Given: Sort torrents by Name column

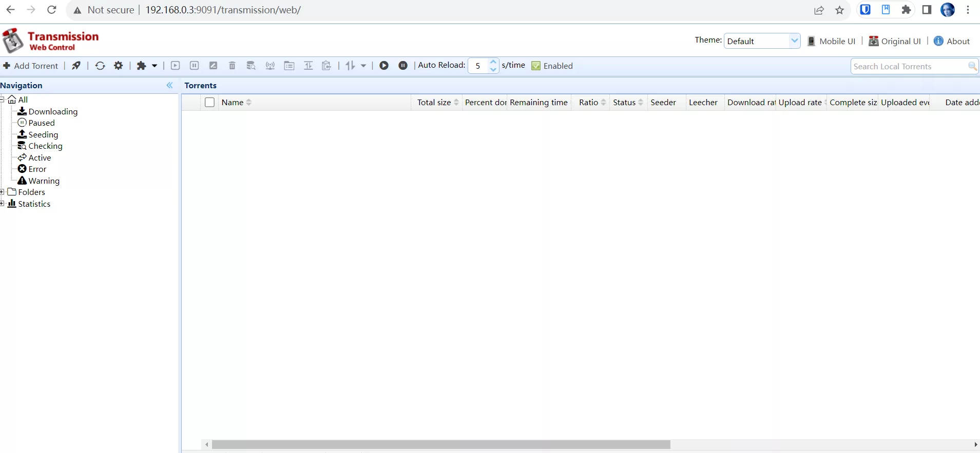Looking at the screenshot, I should point(315,102).
